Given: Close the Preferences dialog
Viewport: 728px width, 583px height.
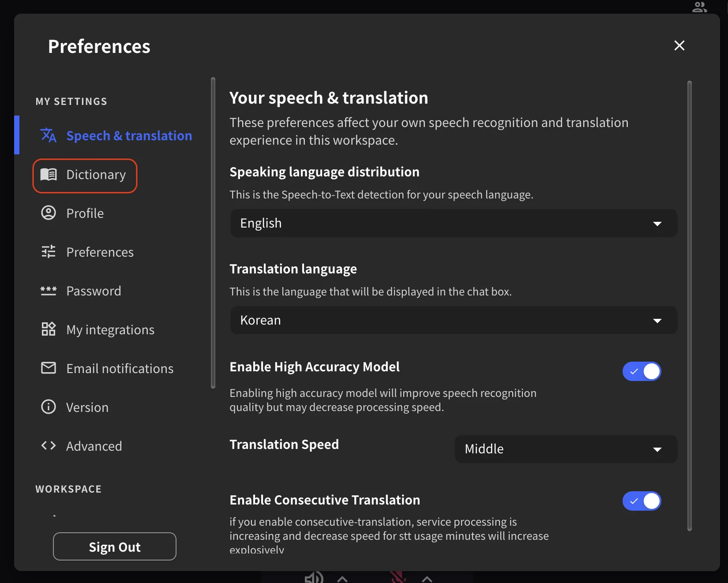Looking at the screenshot, I should [679, 45].
